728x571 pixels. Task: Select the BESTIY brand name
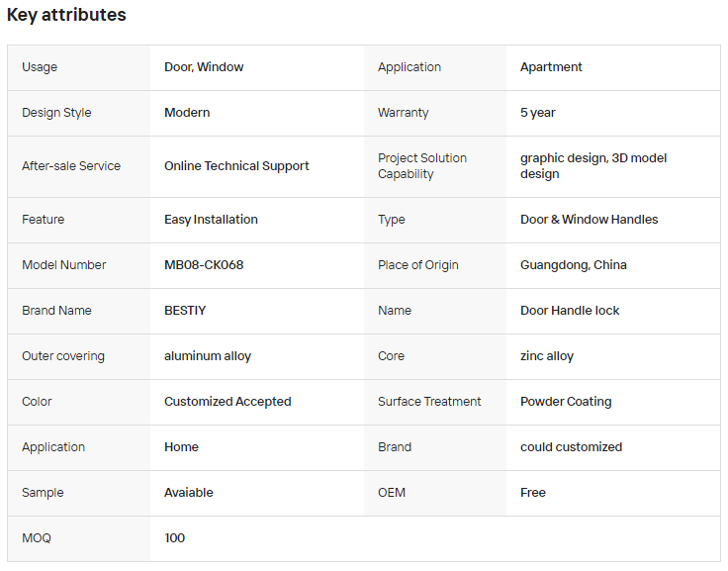185,311
